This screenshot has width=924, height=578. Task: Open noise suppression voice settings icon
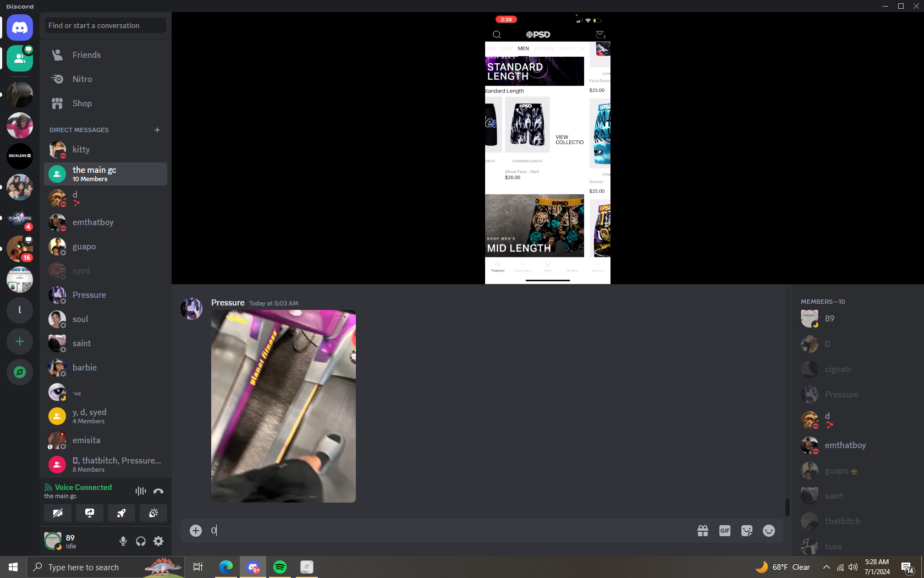pyautogui.click(x=141, y=491)
